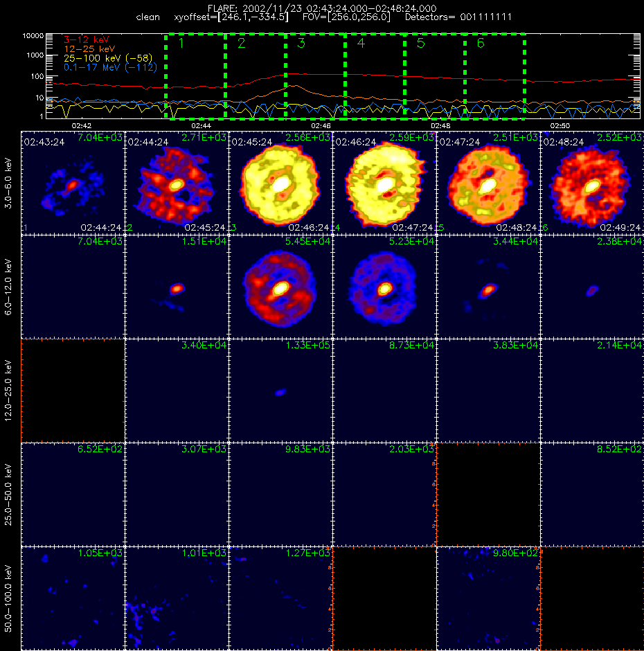Click the 6.0-12.0 keV row label

[8, 287]
